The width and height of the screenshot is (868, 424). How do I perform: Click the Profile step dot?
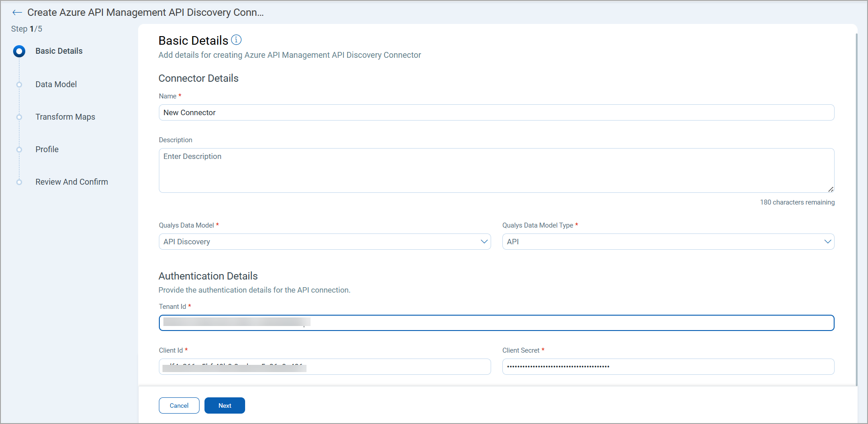click(x=19, y=149)
